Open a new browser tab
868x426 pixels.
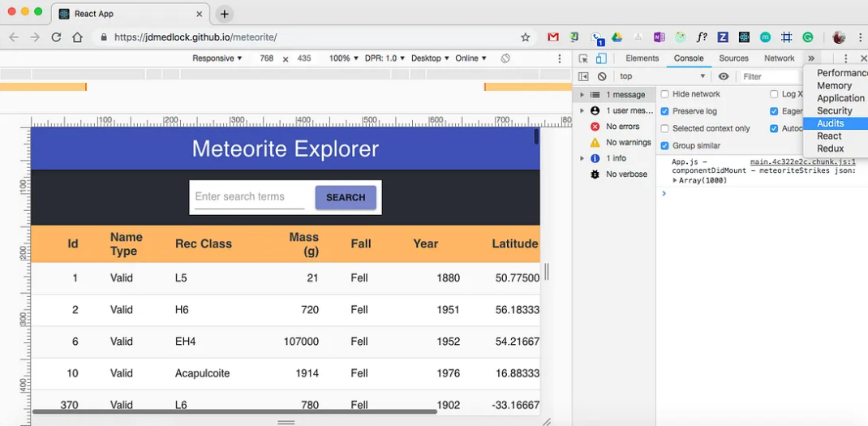(x=224, y=14)
